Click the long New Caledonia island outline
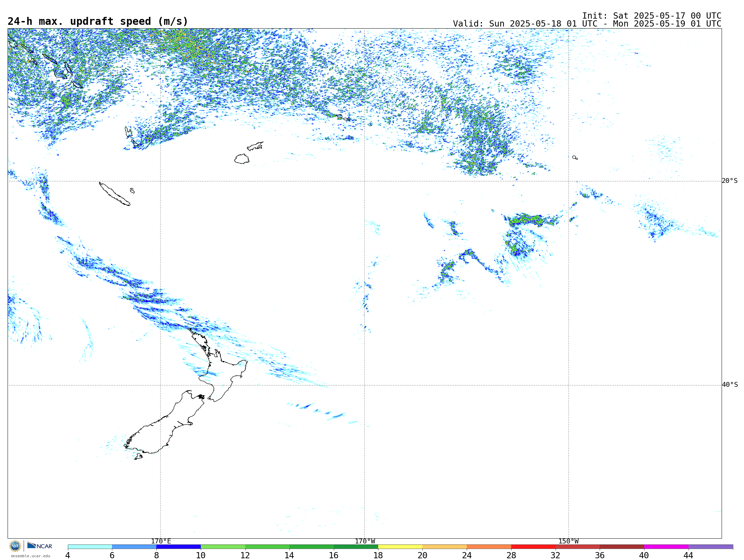The width and height of the screenshot is (744, 560). point(115,194)
